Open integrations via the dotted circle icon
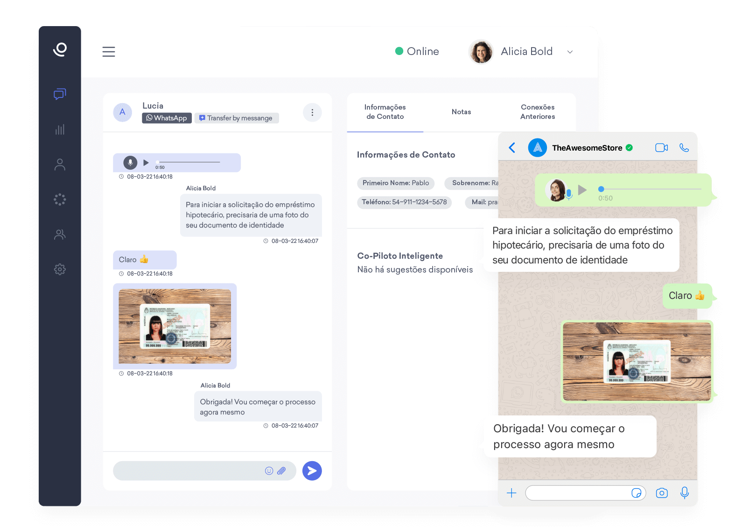The height and width of the screenshot is (532, 756). point(60,199)
